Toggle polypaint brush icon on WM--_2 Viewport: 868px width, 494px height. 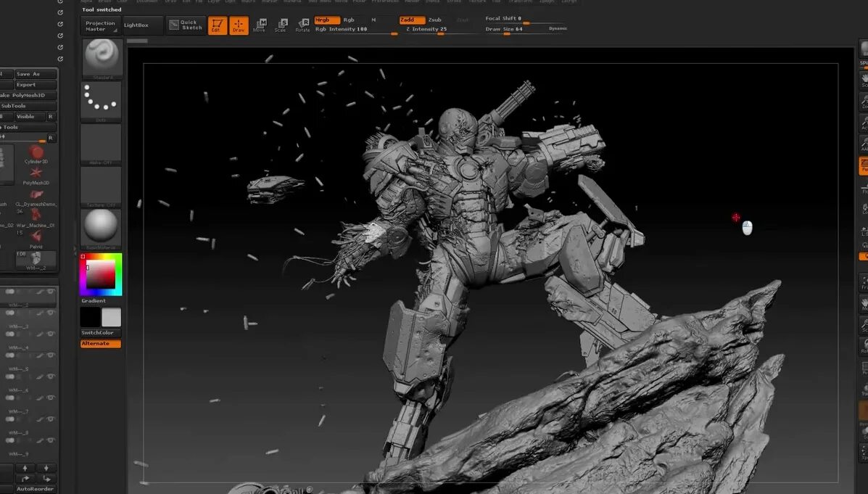(40, 292)
